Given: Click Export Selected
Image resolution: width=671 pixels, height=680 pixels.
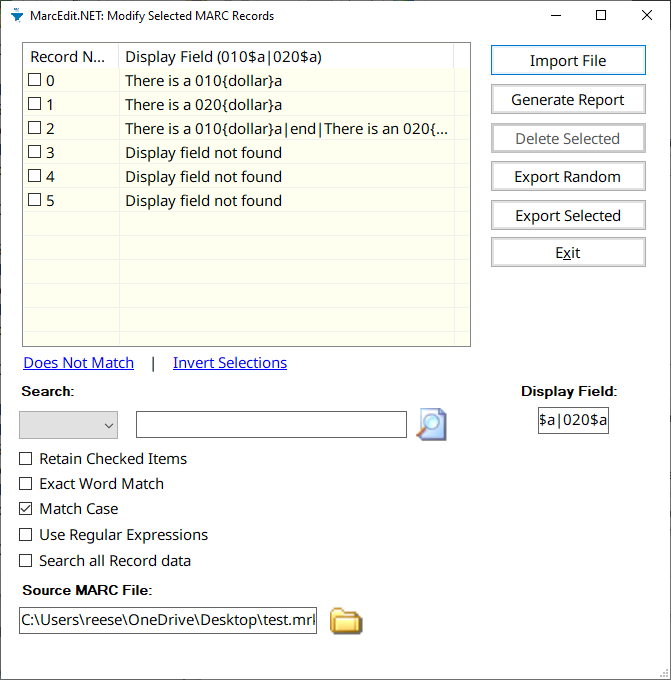Looking at the screenshot, I should click(568, 215).
